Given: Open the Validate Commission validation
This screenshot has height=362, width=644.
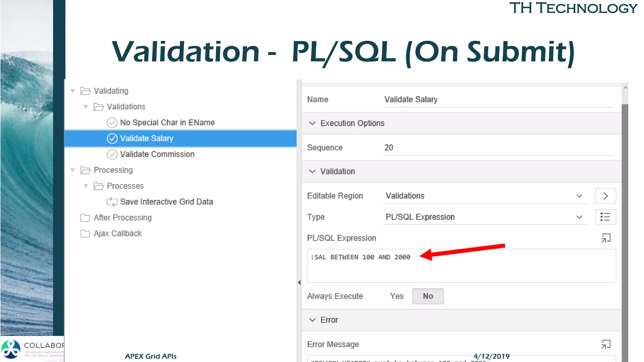Looking at the screenshot, I should point(157,154).
